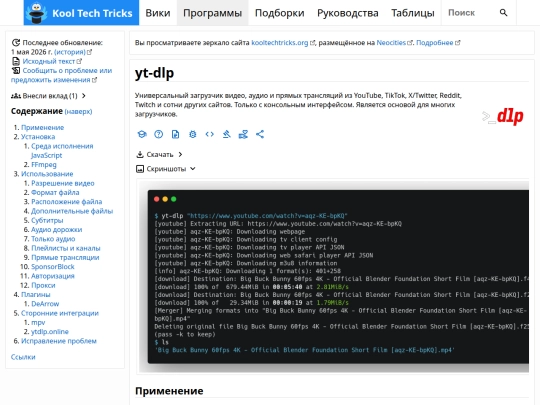Jump to mpv section
The image size is (540, 405).
[38, 323]
